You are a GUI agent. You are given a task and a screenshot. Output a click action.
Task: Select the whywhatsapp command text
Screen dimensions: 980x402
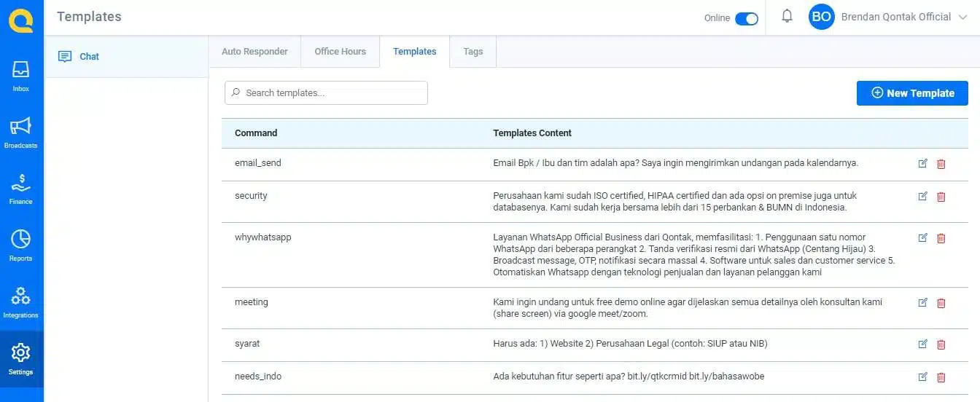[263, 237]
